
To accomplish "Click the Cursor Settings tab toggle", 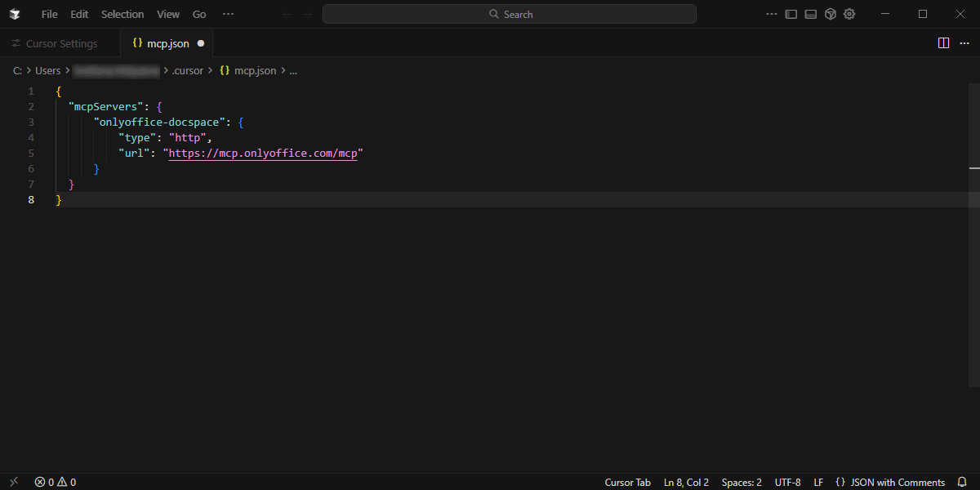I will (x=61, y=42).
